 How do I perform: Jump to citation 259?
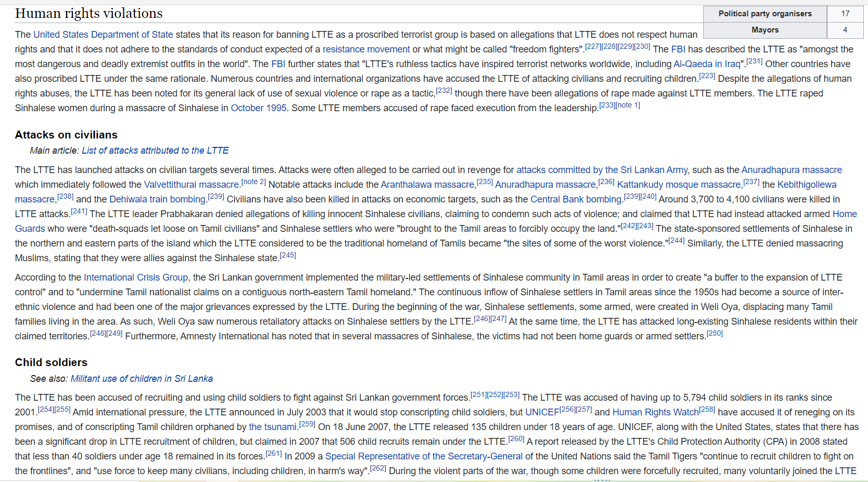click(308, 424)
